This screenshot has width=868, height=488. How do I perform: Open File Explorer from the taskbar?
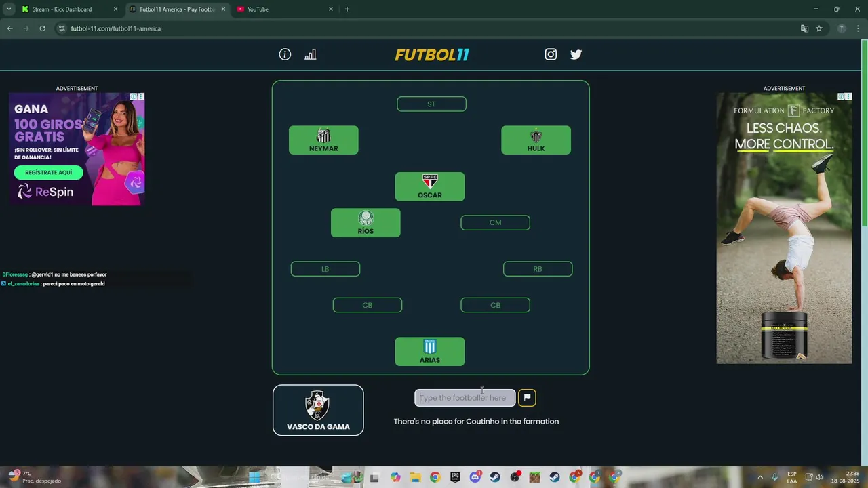point(415,477)
